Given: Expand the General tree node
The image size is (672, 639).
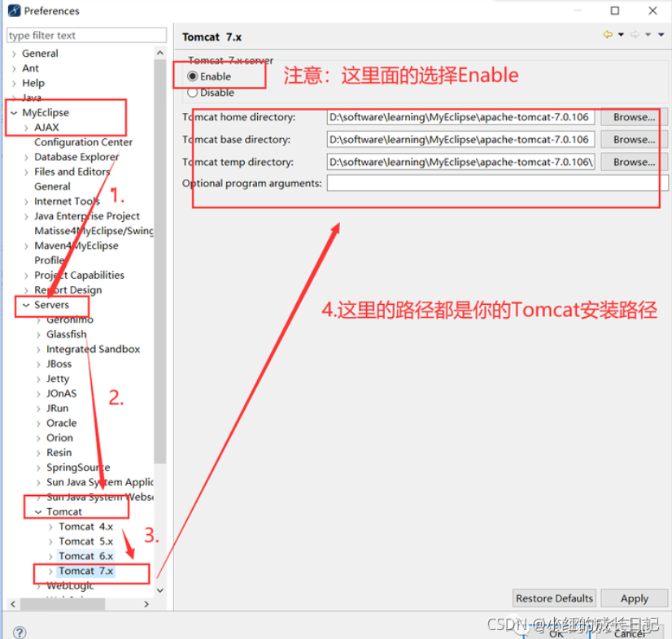Looking at the screenshot, I should coord(14,54).
